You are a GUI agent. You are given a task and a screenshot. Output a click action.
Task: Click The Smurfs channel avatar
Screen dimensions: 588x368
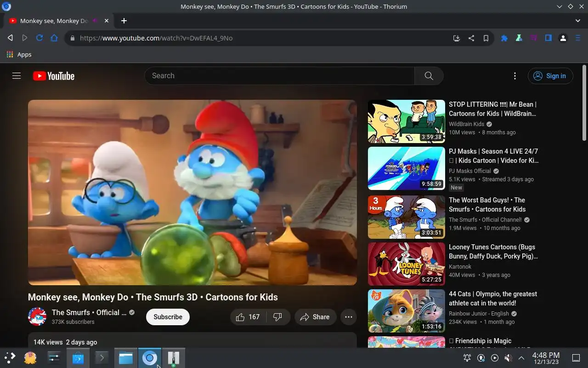pos(37,316)
